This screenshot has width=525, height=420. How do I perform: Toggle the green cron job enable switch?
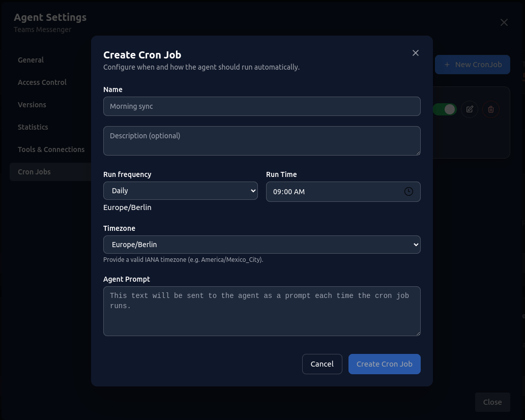tap(445, 109)
